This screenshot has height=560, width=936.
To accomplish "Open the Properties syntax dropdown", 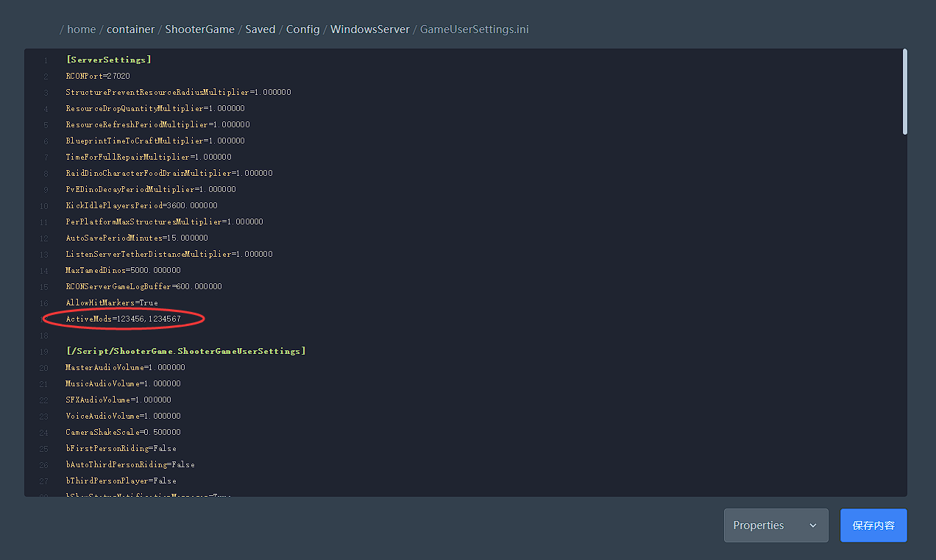I will [x=776, y=525].
